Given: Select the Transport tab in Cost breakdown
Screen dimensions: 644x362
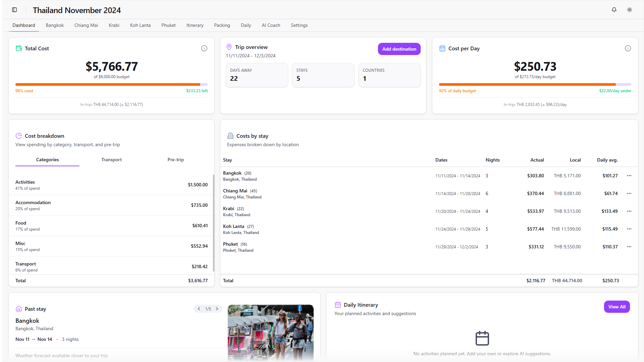Looking at the screenshot, I should tap(111, 160).
